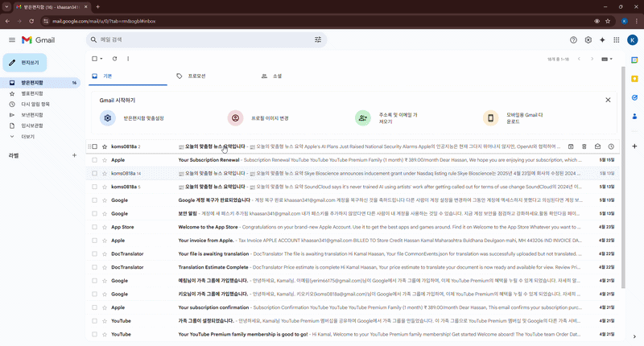Go to previous page of emails

click(x=579, y=59)
